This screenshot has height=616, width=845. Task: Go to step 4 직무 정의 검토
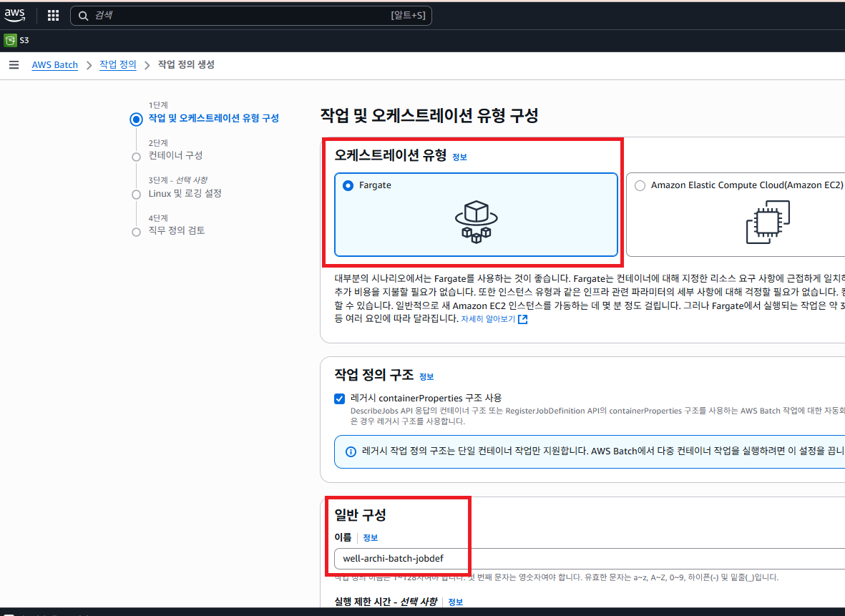[x=176, y=230]
